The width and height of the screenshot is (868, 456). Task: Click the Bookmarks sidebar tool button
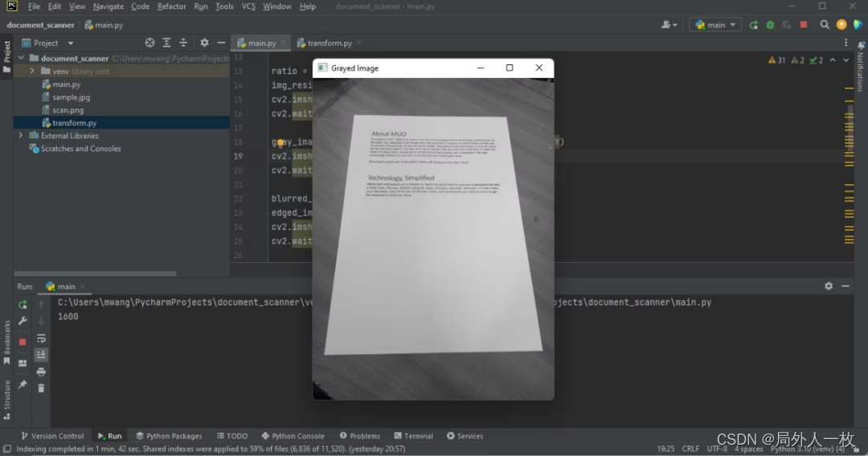click(x=6, y=343)
